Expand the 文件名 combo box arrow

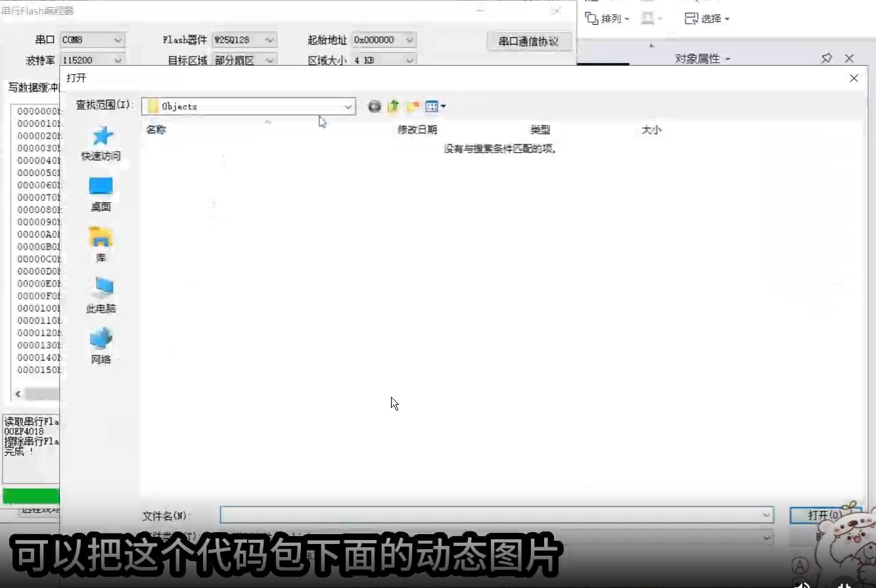[766, 516]
